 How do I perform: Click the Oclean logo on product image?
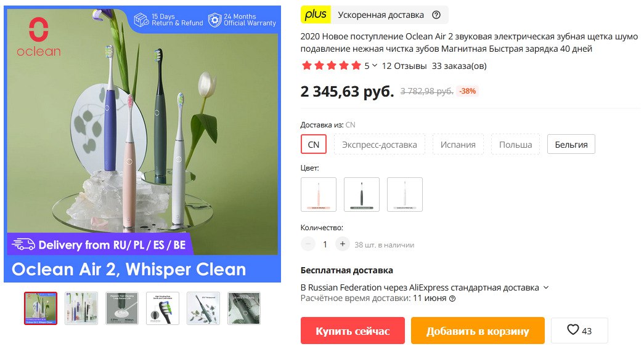[39, 38]
